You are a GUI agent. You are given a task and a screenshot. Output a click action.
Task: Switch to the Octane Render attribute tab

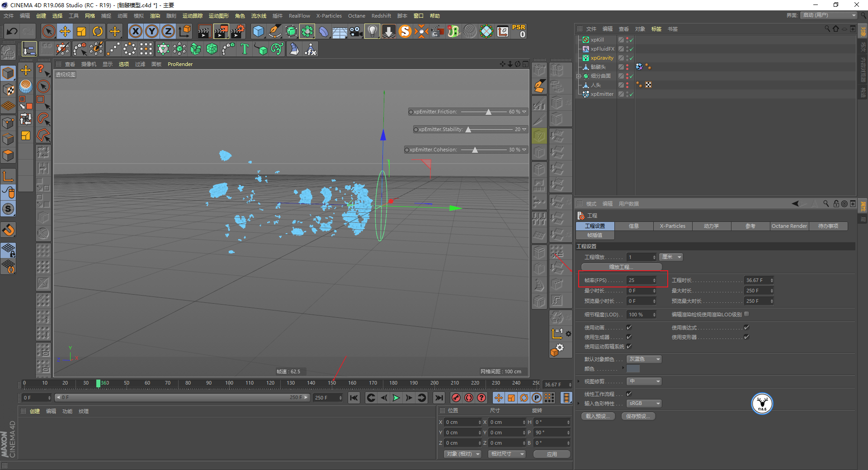(789, 226)
